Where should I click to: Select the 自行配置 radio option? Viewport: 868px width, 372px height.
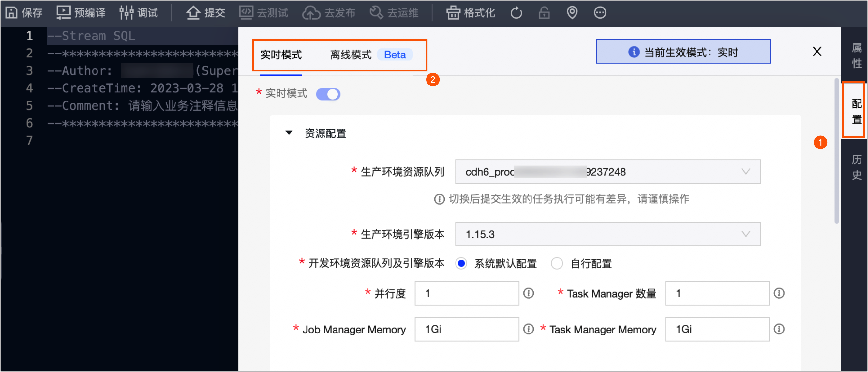(x=557, y=263)
